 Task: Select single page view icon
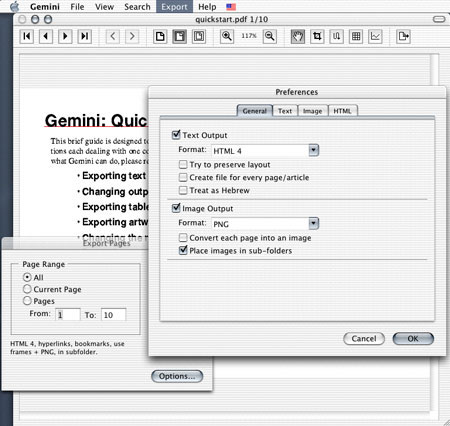tap(160, 36)
